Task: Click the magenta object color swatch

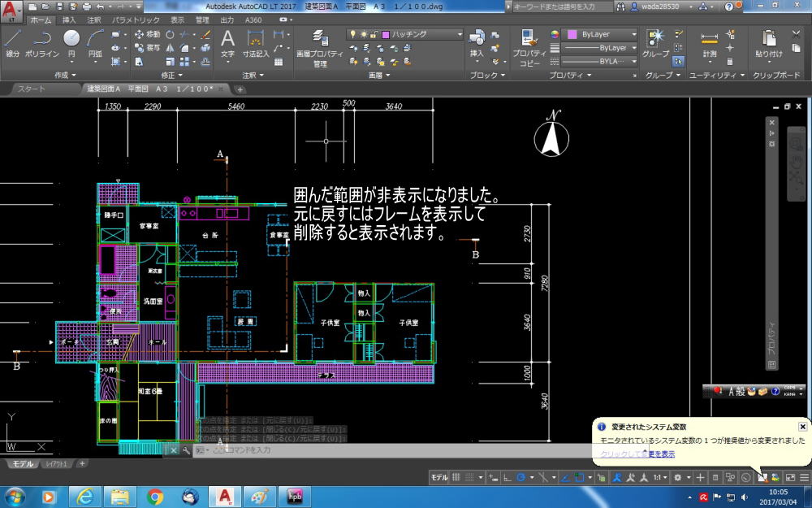Action: pyautogui.click(x=572, y=34)
